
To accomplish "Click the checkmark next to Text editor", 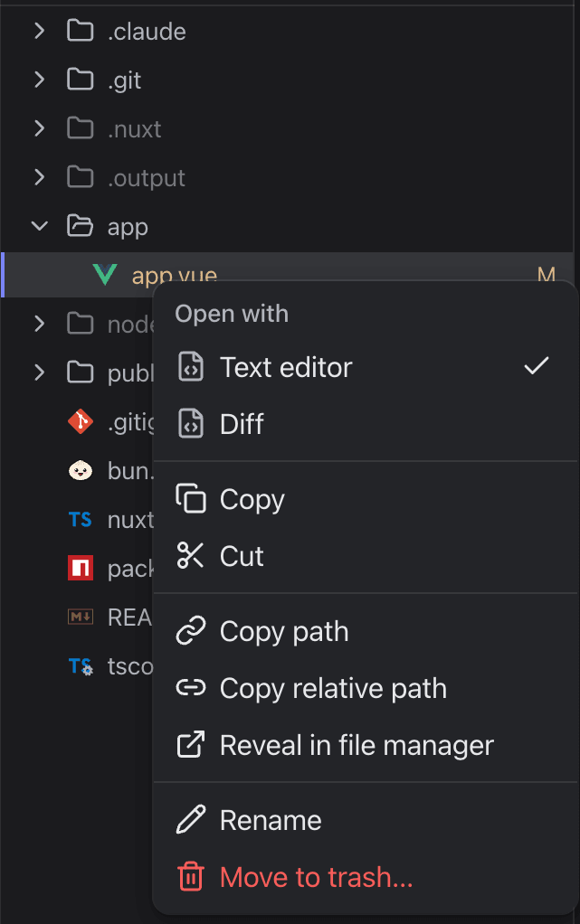I will click(x=537, y=366).
